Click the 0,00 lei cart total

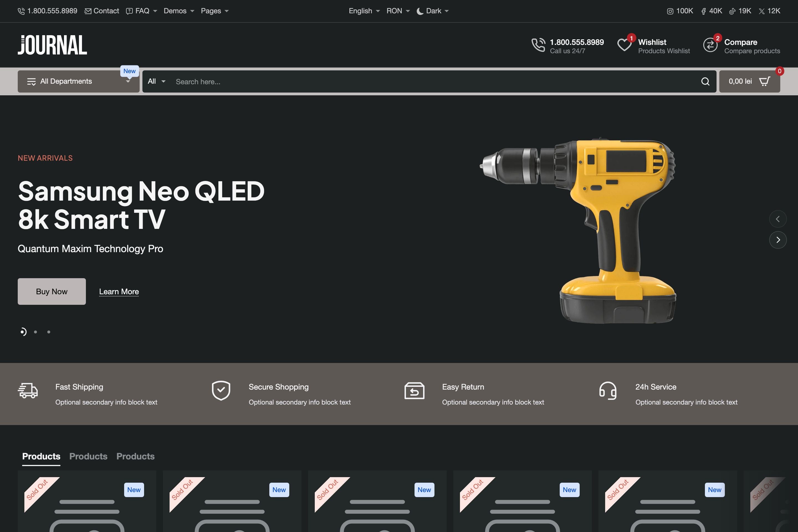(x=740, y=81)
